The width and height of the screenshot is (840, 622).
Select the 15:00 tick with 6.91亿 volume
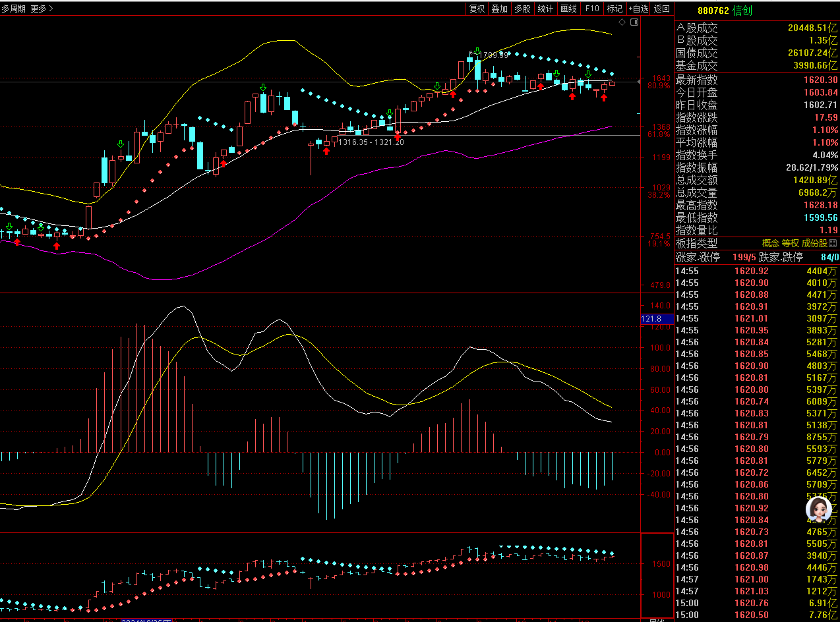click(757, 603)
